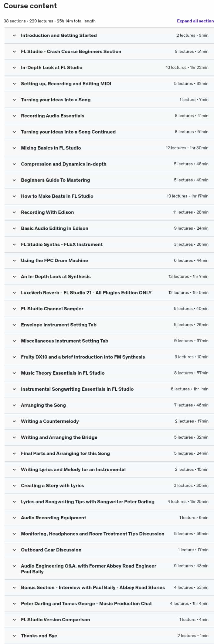This screenshot has height=644, width=214.
Task: Click chevron beside In-Depth Look at FL Studio
Action: click(14, 68)
